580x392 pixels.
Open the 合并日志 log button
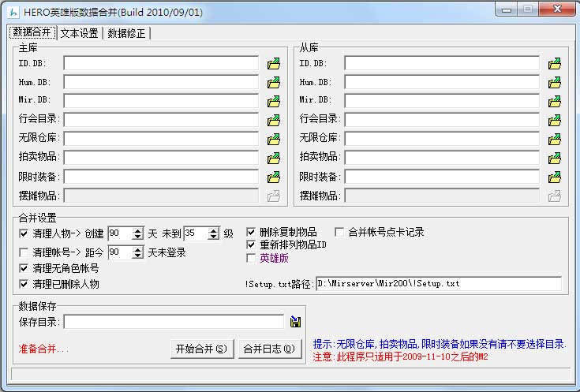(x=269, y=349)
